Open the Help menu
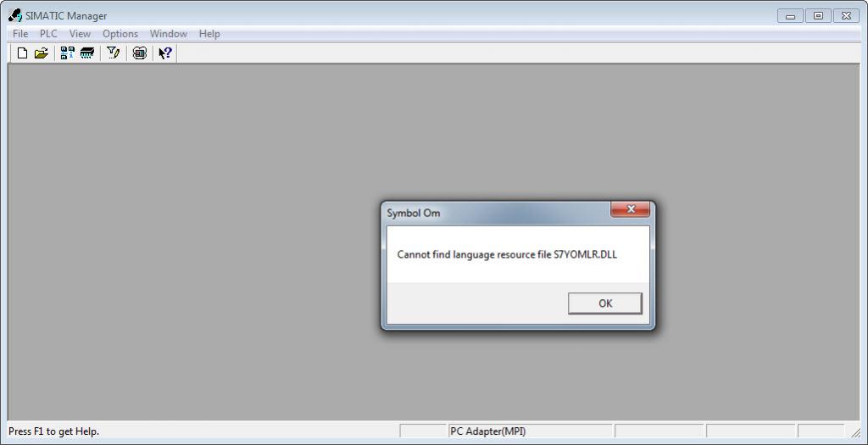 click(x=209, y=34)
